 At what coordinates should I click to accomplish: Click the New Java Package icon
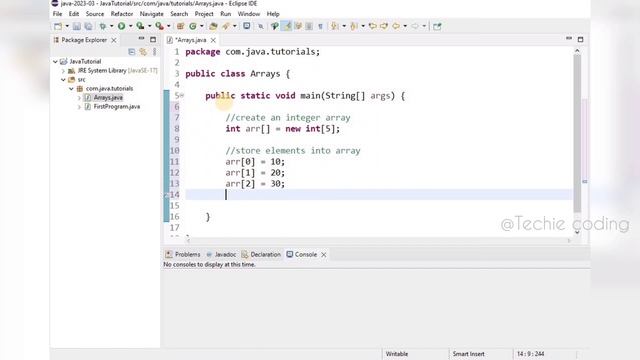(x=180, y=26)
